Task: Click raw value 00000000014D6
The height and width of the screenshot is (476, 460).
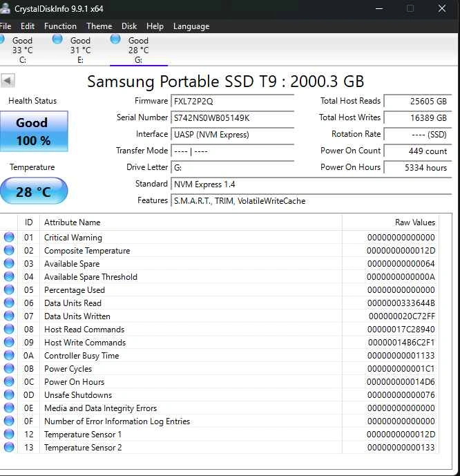Action: click(x=401, y=381)
